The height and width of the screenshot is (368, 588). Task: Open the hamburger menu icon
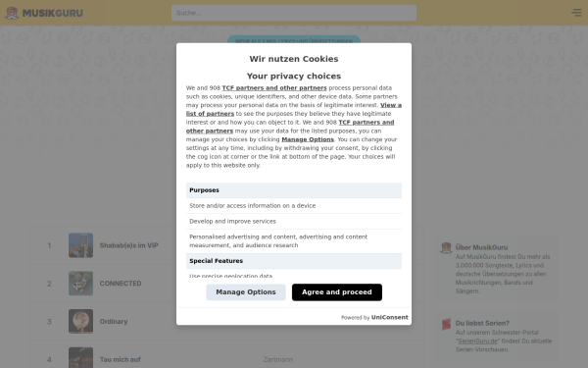[x=576, y=13]
